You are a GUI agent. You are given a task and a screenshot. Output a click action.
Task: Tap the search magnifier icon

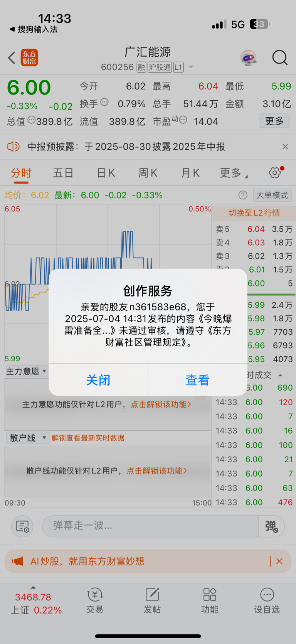tap(280, 58)
